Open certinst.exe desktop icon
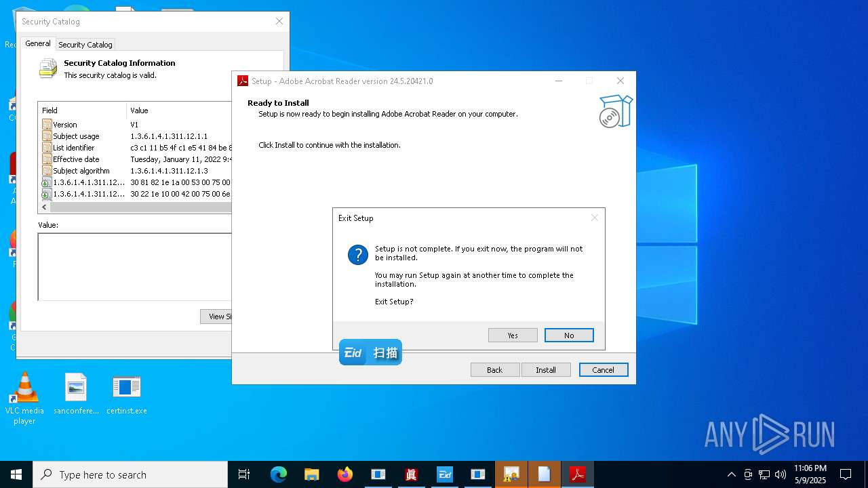868x488 pixels. click(127, 394)
